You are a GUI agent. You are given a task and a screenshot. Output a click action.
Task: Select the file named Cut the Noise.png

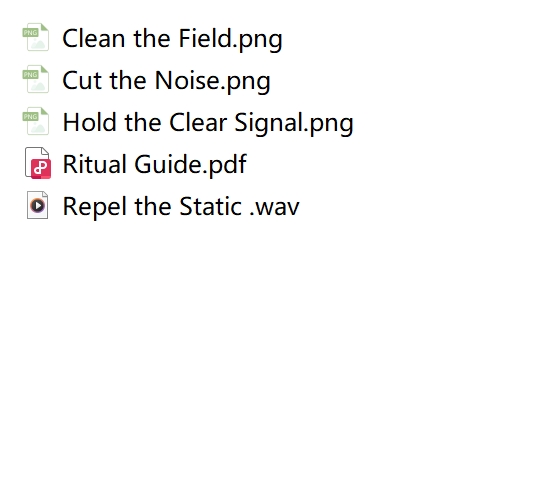coord(166,81)
